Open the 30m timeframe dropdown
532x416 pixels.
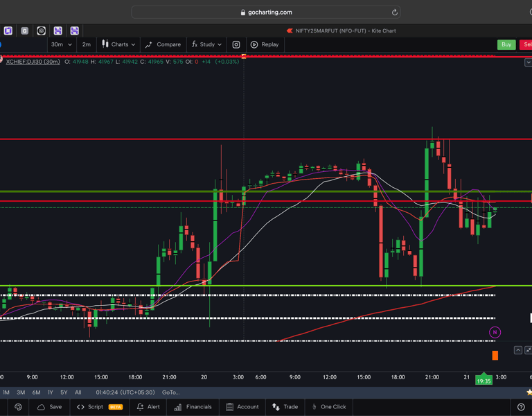(x=61, y=44)
